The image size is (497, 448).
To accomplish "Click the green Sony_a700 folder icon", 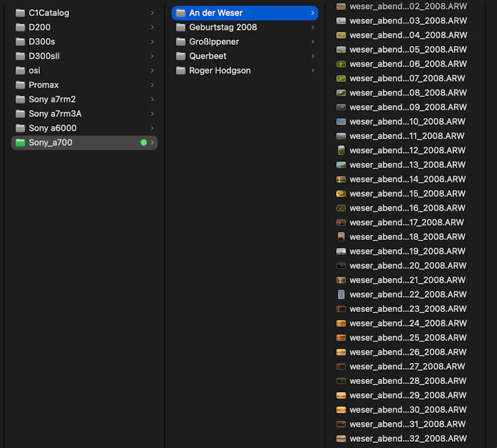I will point(21,143).
